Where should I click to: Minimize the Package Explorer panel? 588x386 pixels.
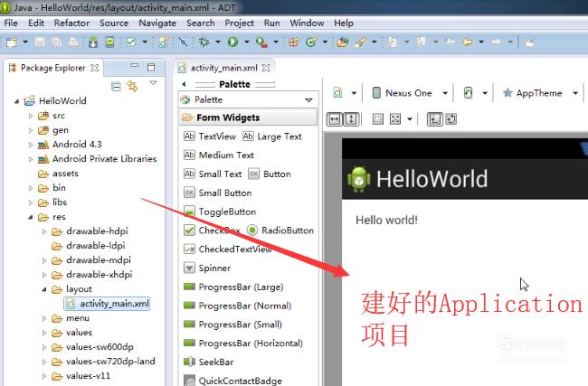click(134, 66)
